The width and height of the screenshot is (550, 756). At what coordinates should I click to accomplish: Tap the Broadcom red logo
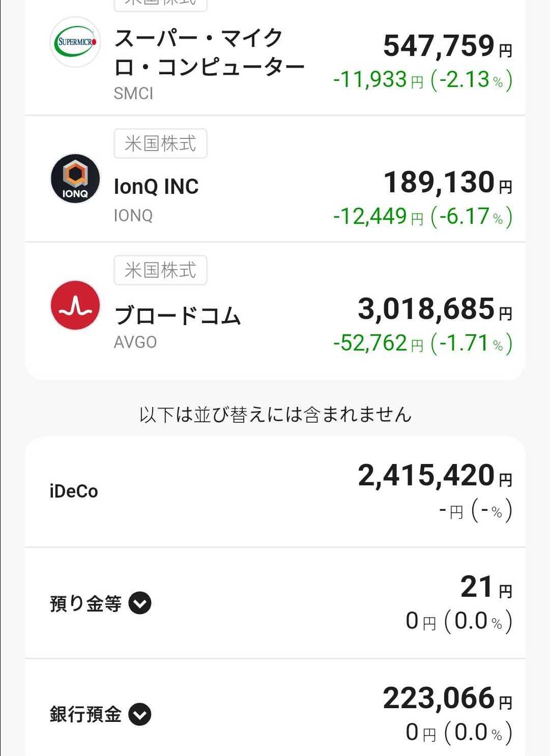[75, 305]
